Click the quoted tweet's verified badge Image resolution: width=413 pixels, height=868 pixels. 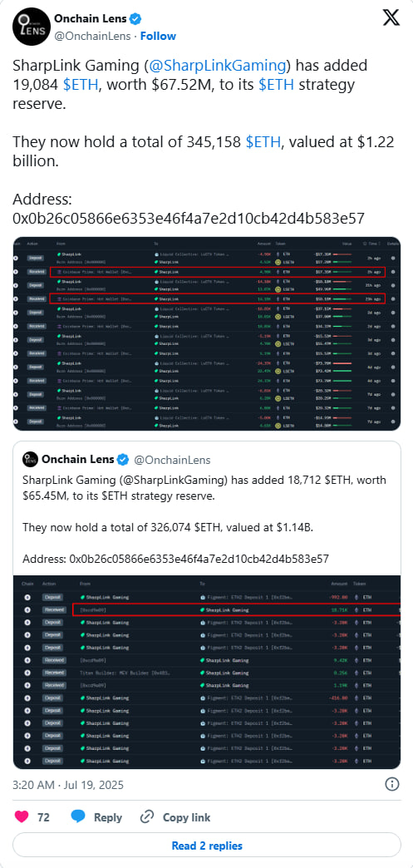[x=125, y=460]
